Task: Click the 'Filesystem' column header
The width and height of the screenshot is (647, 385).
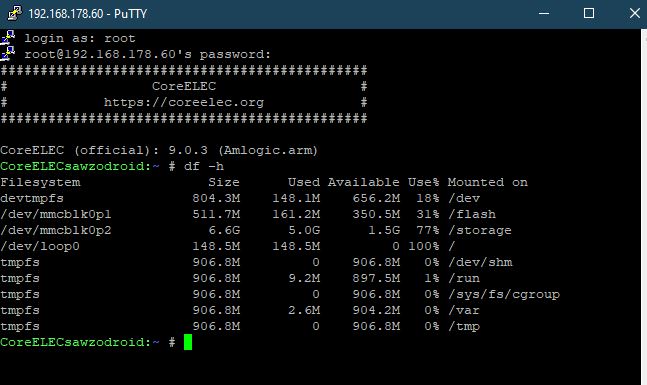Action: 40,182
